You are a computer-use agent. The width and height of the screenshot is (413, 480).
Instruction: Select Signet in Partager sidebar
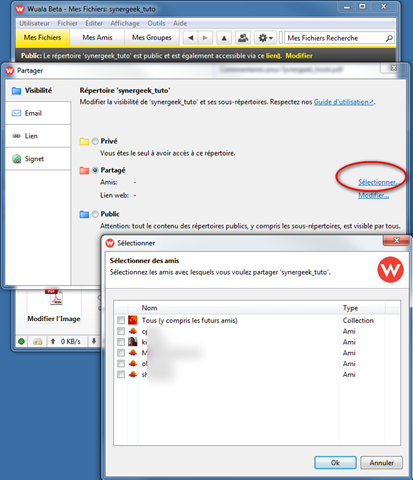pyautogui.click(x=38, y=159)
